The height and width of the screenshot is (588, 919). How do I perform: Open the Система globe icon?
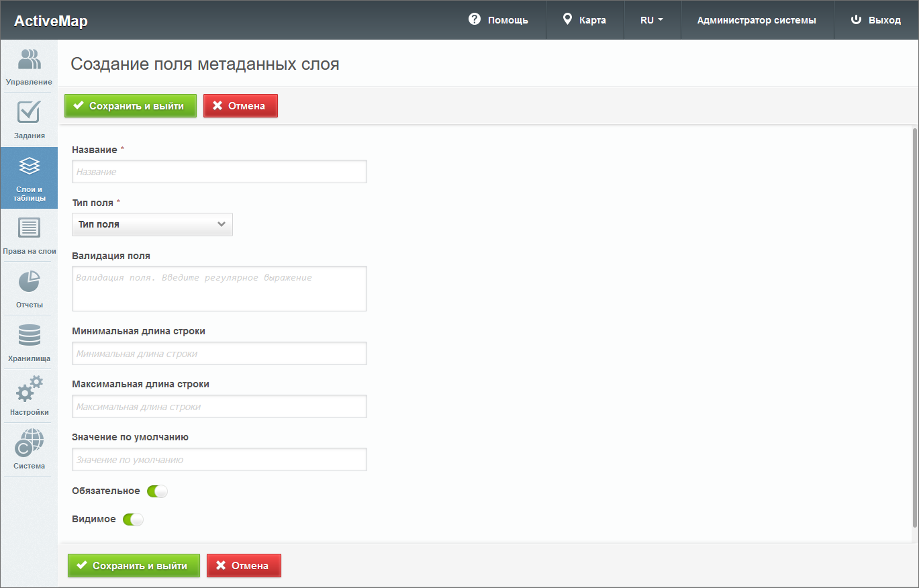[x=29, y=443]
